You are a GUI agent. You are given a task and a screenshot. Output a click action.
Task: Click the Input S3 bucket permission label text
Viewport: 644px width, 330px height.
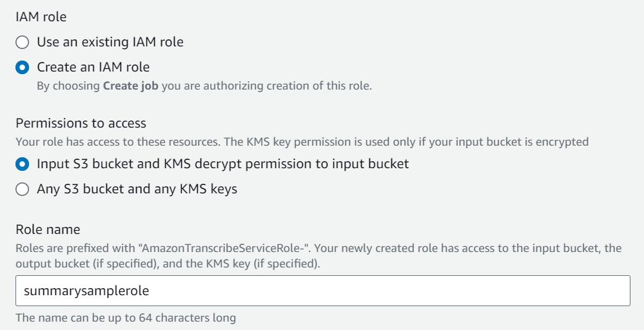pyautogui.click(x=222, y=164)
